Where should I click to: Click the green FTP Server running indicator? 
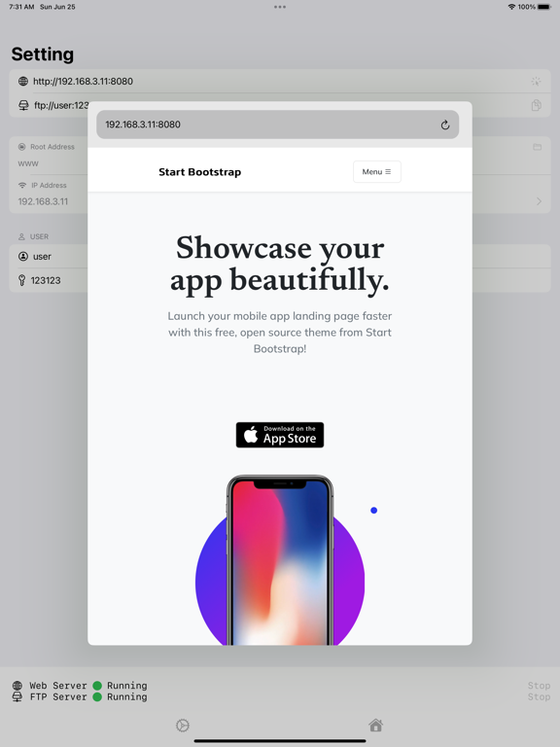click(97, 697)
